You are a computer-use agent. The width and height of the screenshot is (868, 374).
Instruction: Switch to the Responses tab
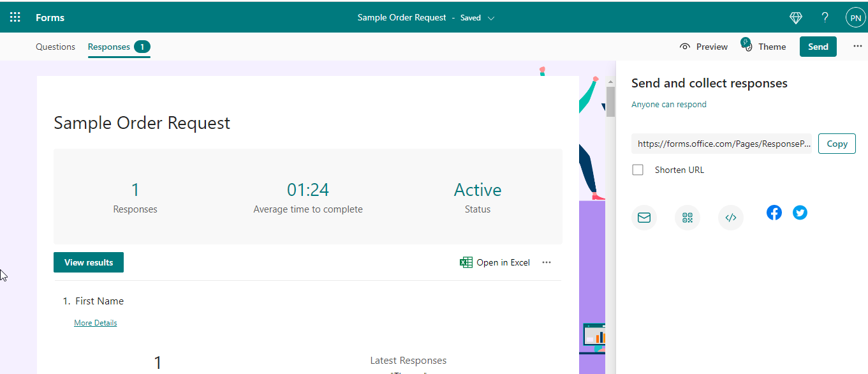pos(108,46)
